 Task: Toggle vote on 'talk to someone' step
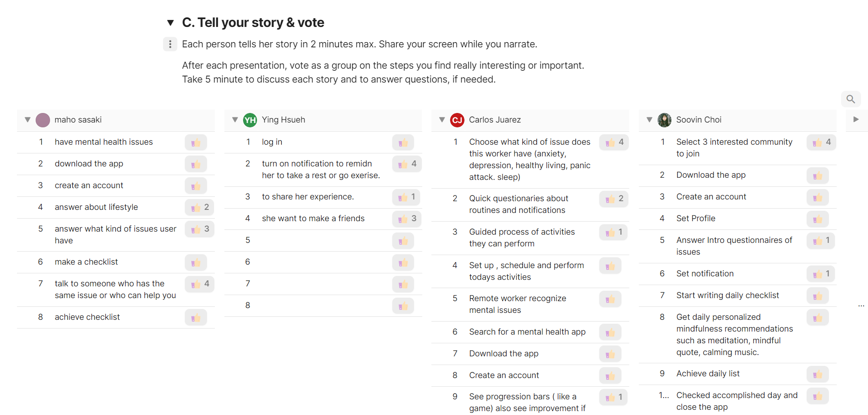200,284
